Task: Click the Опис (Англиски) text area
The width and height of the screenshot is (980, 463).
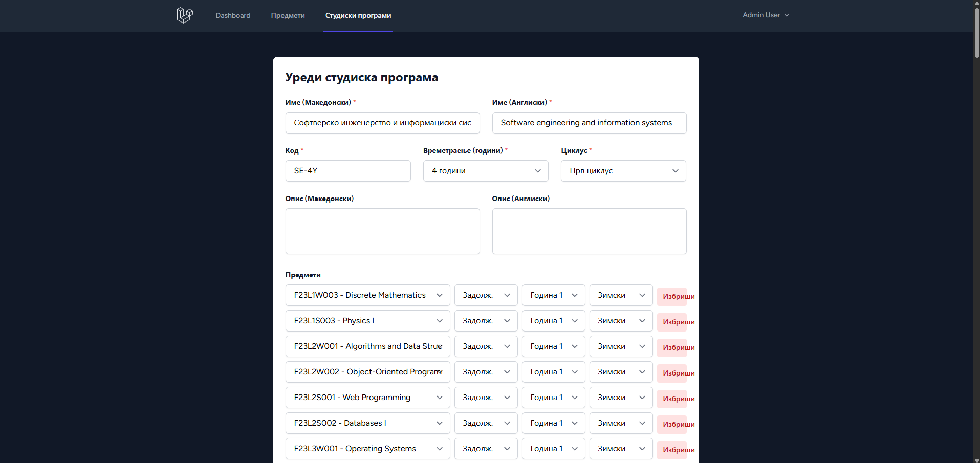Action: [x=589, y=231]
